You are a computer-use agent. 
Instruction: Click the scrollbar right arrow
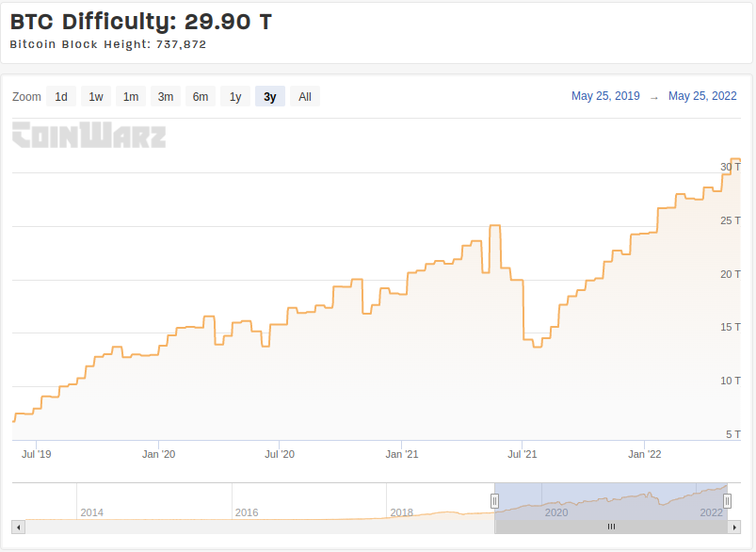(734, 527)
